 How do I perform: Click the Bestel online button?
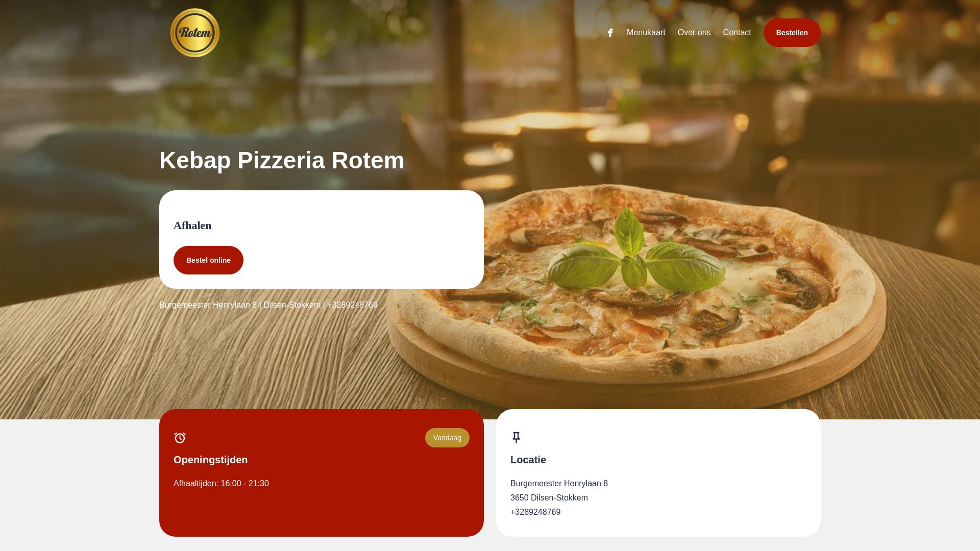(208, 260)
